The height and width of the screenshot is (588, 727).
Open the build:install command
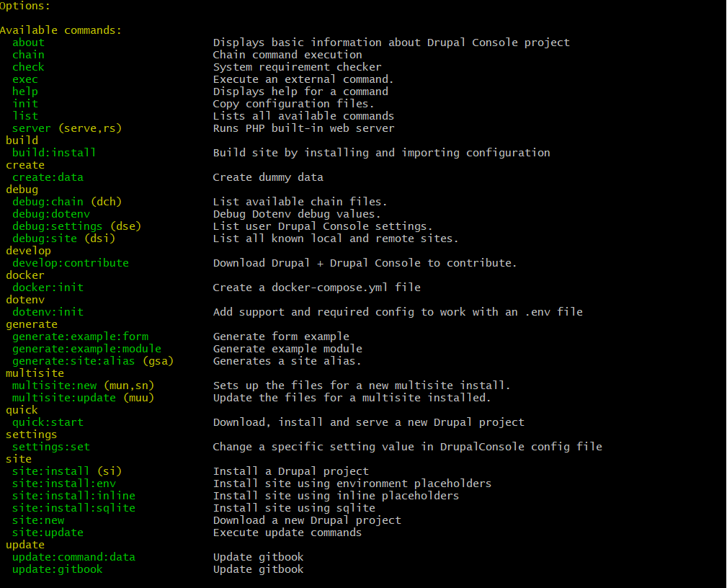point(54,152)
